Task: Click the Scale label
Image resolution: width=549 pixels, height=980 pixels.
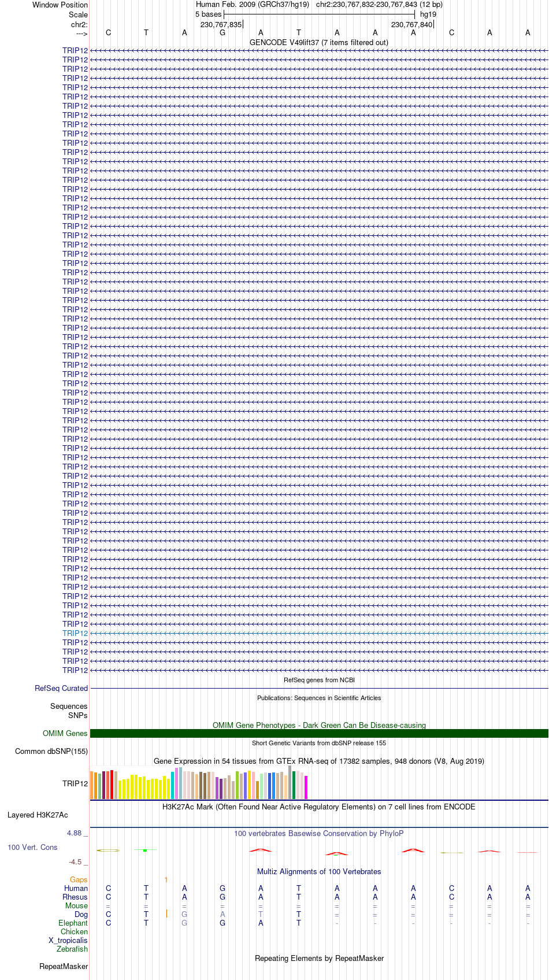Action: (x=78, y=14)
